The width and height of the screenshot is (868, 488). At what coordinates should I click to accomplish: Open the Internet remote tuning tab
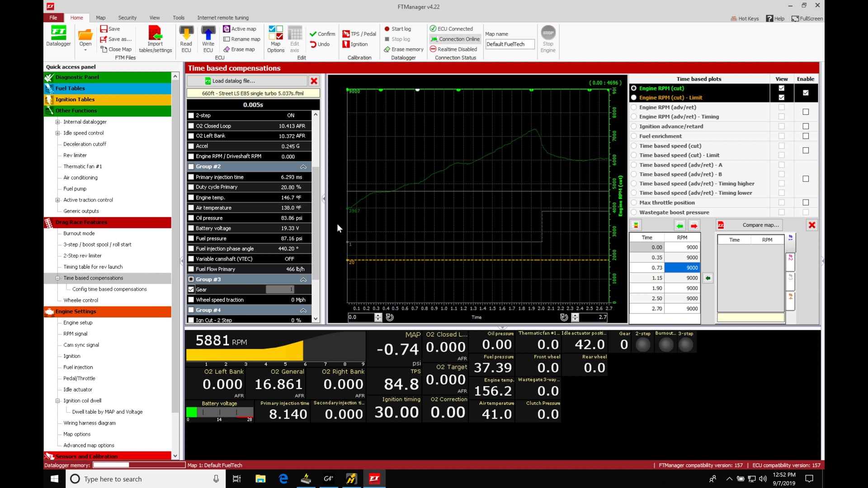pos(223,18)
